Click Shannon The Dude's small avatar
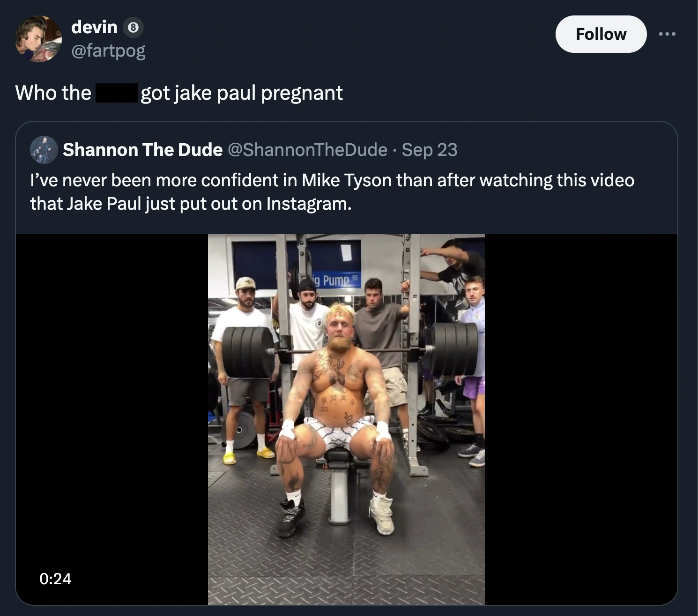Viewport: 698px width, 616px height. click(44, 150)
